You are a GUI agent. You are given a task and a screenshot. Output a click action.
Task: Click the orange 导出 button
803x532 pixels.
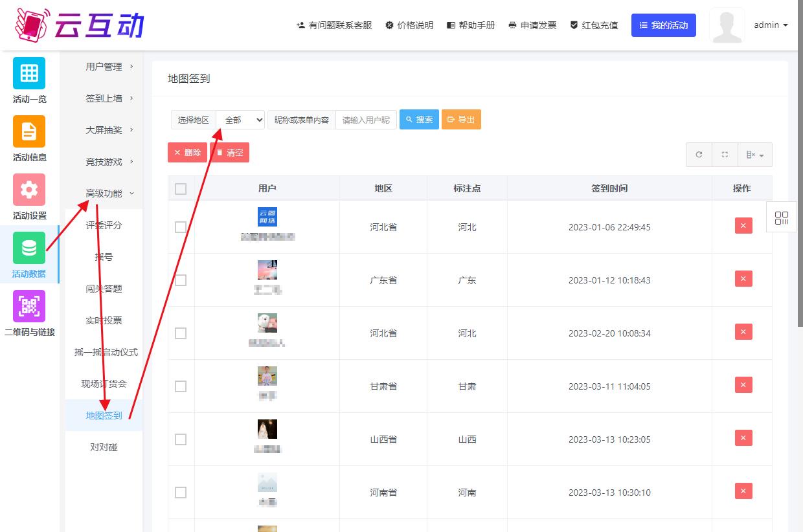point(461,120)
